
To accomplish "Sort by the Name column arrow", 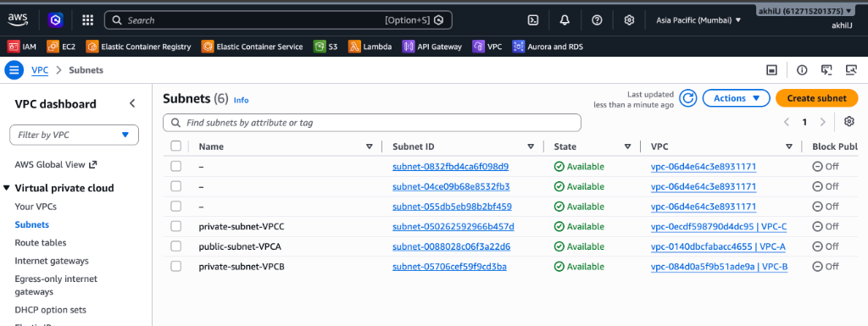I will coord(370,146).
